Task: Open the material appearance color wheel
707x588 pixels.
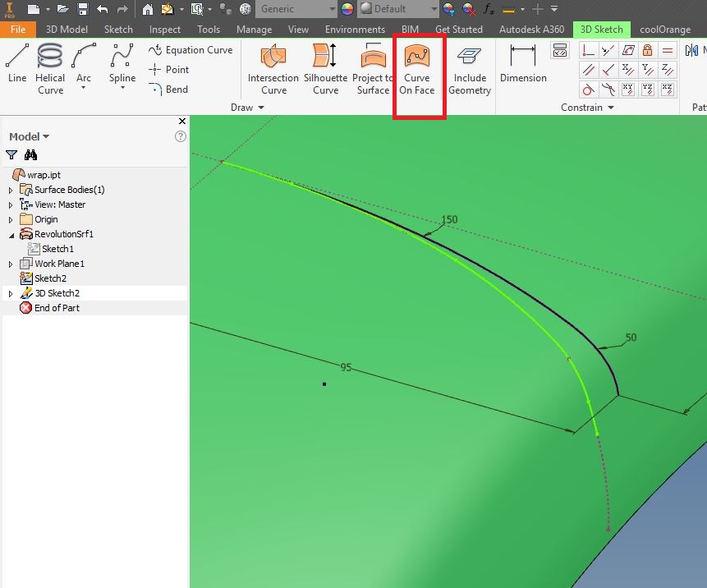Action: coord(347,9)
